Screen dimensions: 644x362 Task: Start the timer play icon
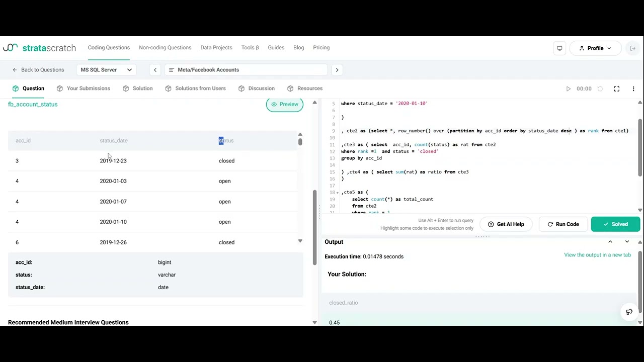[569, 89]
